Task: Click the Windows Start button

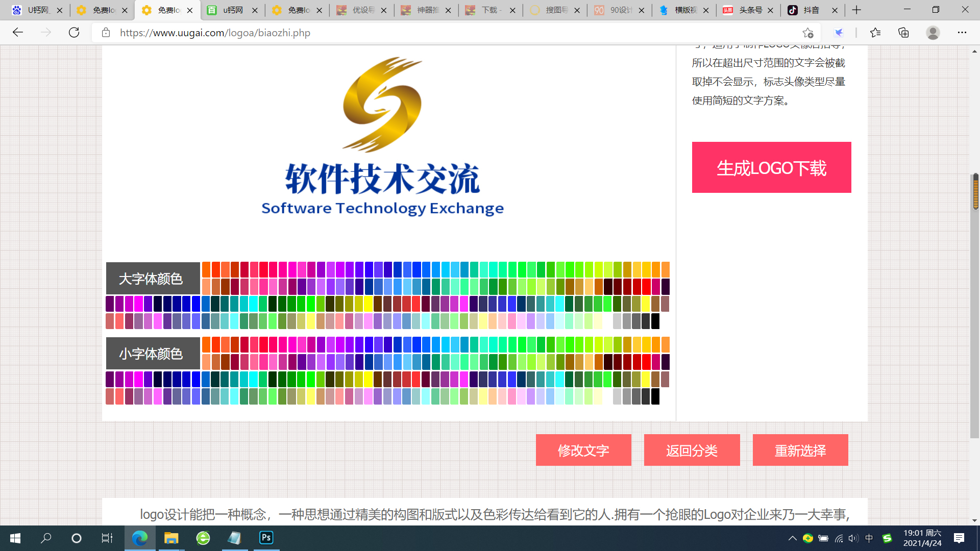Action: pyautogui.click(x=15, y=538)
